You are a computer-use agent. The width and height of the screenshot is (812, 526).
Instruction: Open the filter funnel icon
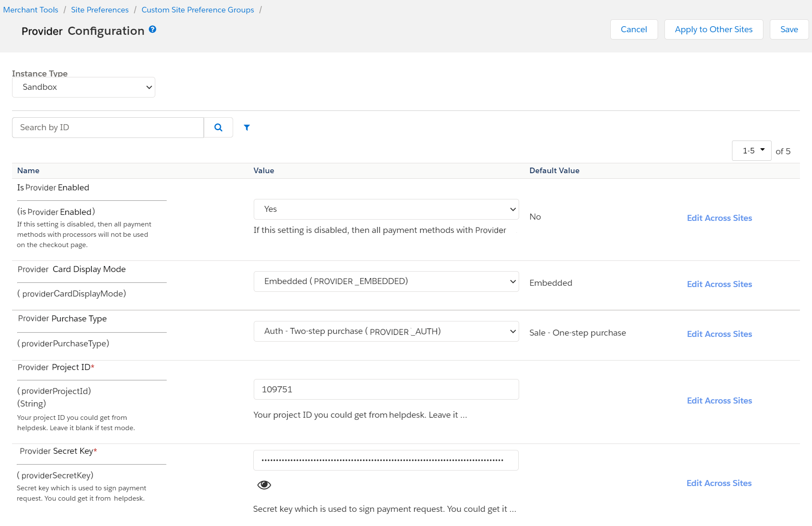(x=247, y=128)
